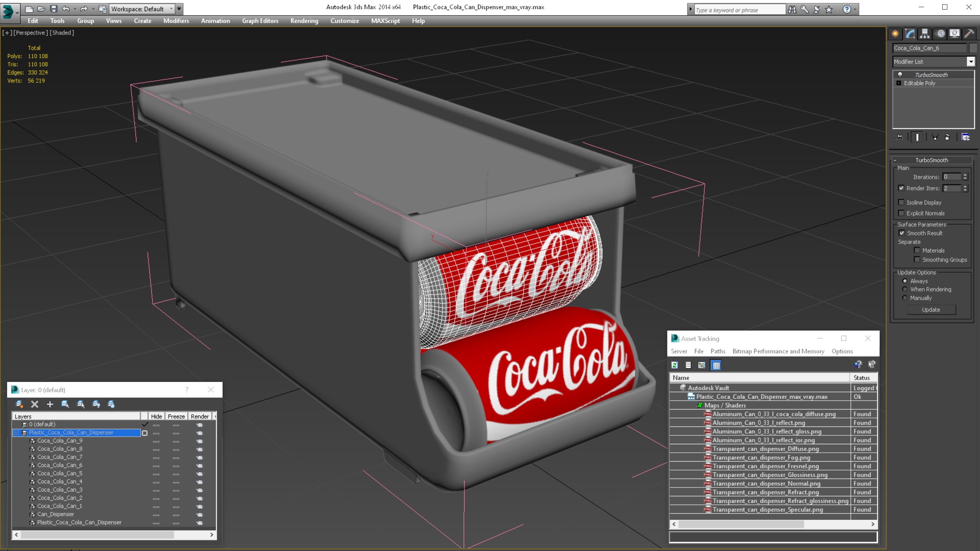980x551 pixels.
Task: Enable Separate by Smoothing Groups checkbox
Action: click(x=917, y=259)
